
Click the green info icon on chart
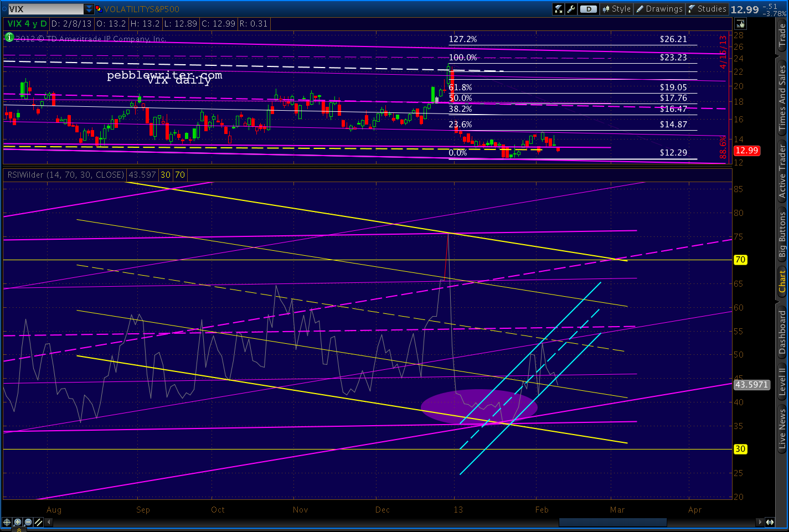9,38
